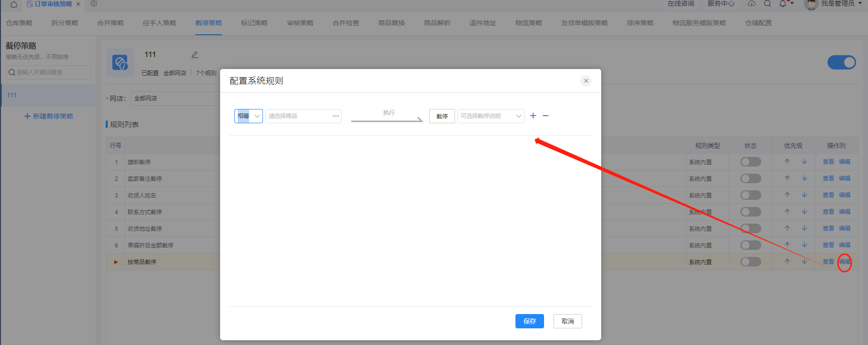The height and width of the screenshot is (345, 868).
Task: Open the search magnifier in top header
Action: (x=767, y=3)
